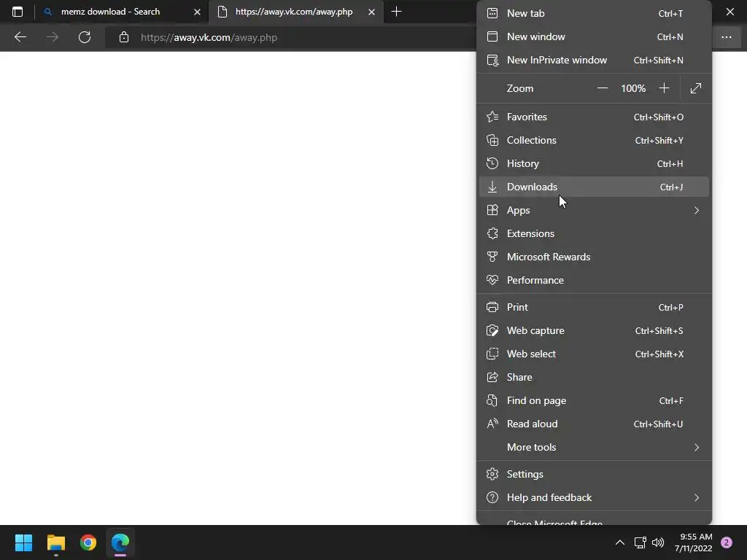Switch to memz download - Search tab
This screenshot has width=747, height=560.
pos(122,12)
